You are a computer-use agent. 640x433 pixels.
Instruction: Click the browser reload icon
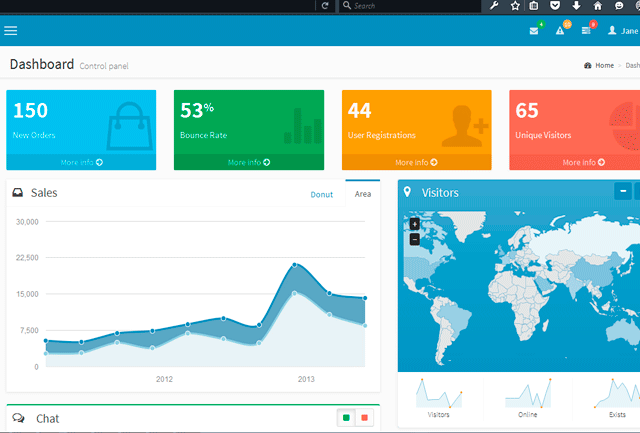click(x=325, y=6)
